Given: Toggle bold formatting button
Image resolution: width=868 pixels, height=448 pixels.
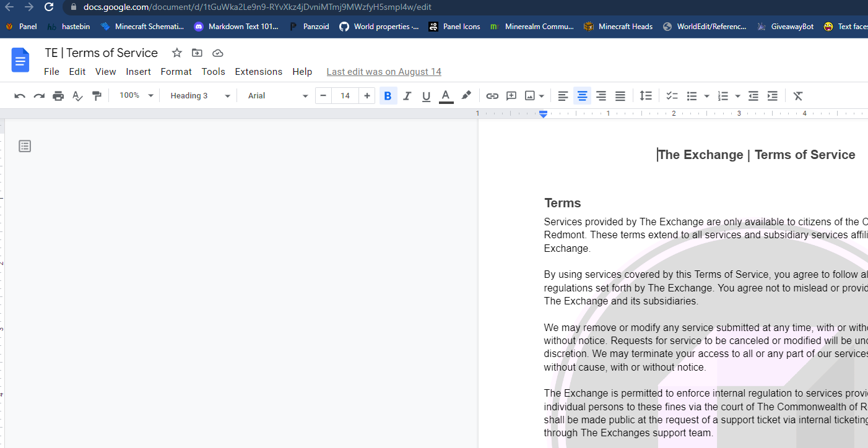Looking at the screenshot, I should [388, 96].
